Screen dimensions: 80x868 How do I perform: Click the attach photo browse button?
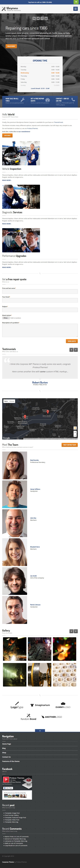6,318
